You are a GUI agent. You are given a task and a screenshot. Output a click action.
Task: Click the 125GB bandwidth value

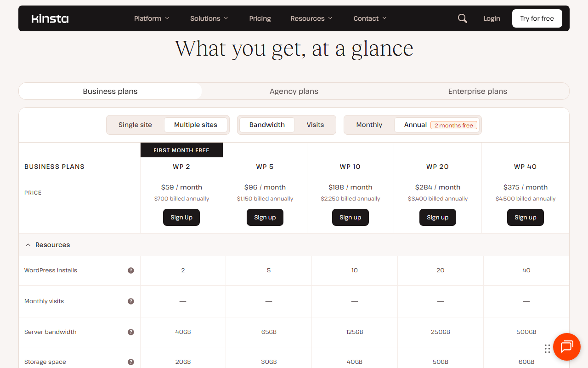point(355,332)
